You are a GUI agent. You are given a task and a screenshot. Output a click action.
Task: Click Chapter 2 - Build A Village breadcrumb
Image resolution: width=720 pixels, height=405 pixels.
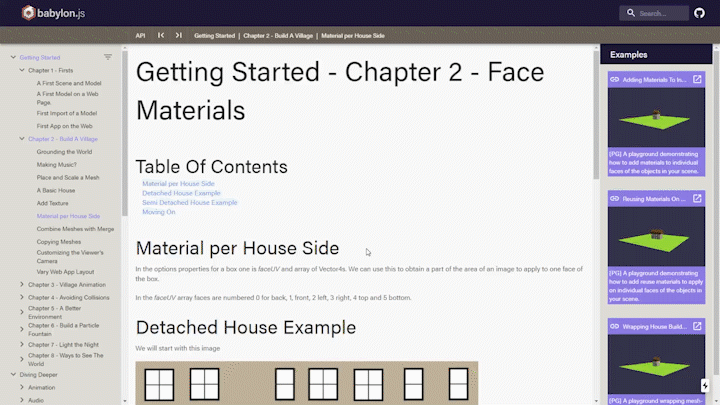(x=278, y=36)
